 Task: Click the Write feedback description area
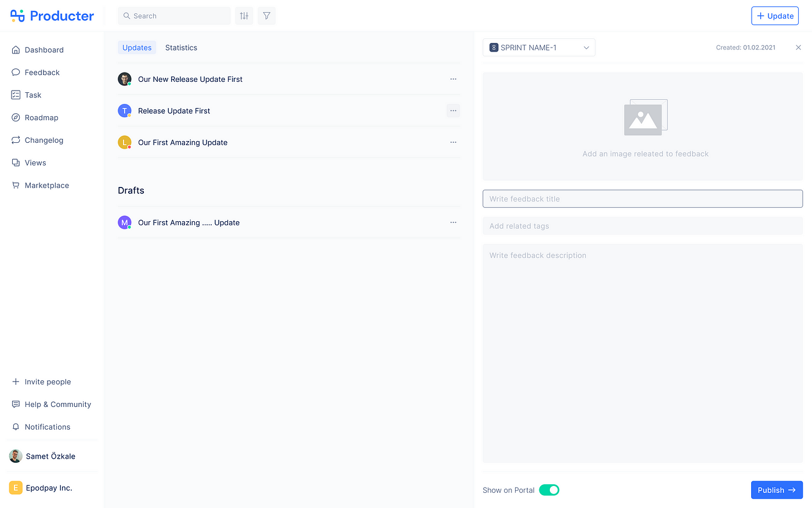[x=643, y=354]
